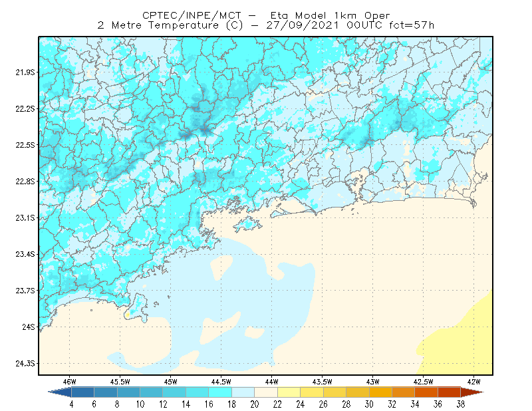532x411 pixels.
Task: Click the dark red swatch between 36 and 38
Action: (x=450, y=392)
